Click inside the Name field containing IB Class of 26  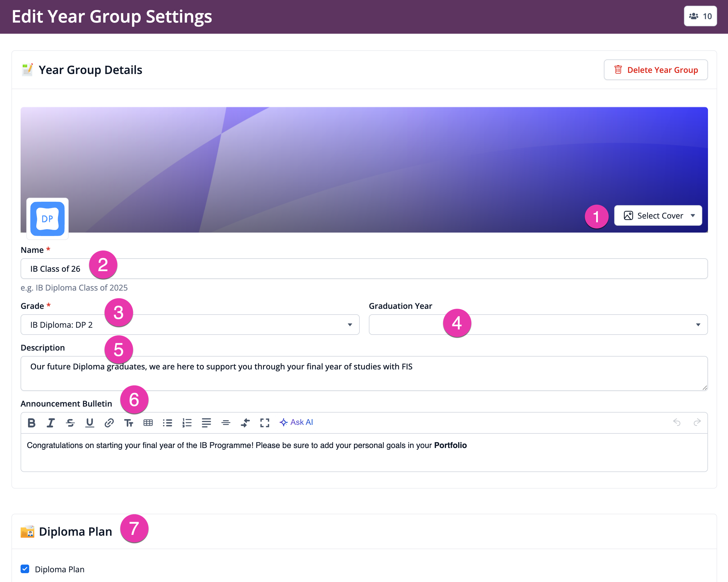coord(236,269)
